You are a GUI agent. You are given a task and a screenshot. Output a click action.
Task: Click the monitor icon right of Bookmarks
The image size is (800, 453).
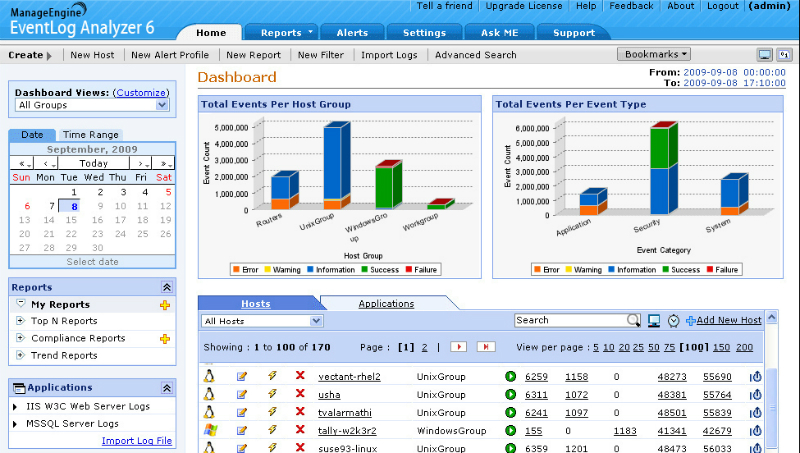coord(765,54)
